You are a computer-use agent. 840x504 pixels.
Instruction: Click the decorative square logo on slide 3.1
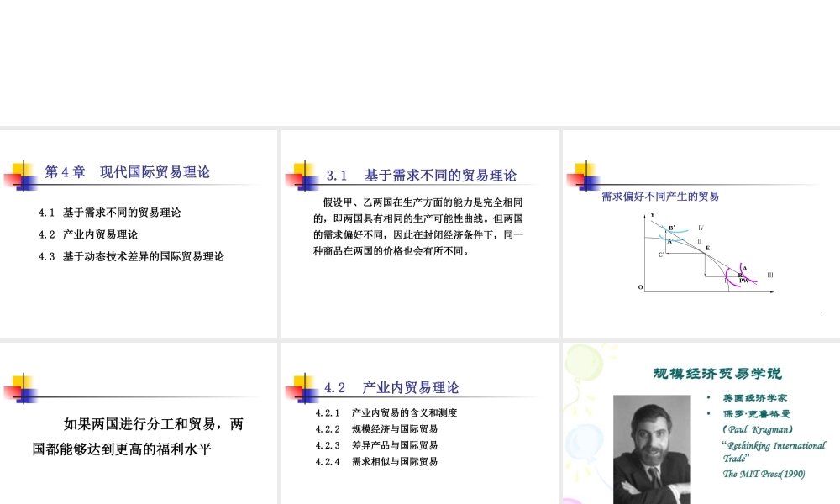pos(304,173)
